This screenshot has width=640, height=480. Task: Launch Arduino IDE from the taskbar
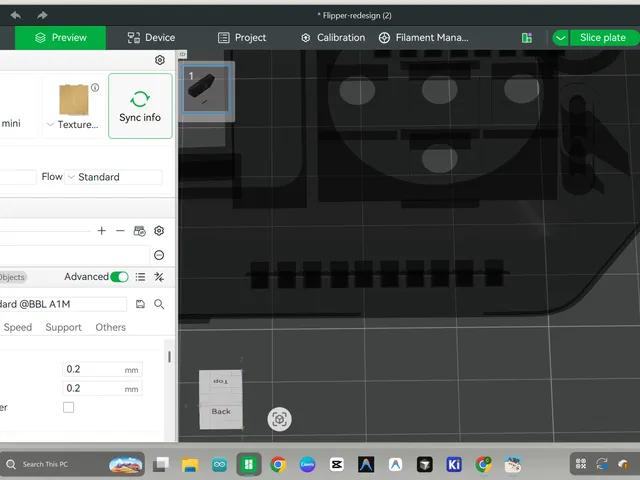(x=220, y=464)
